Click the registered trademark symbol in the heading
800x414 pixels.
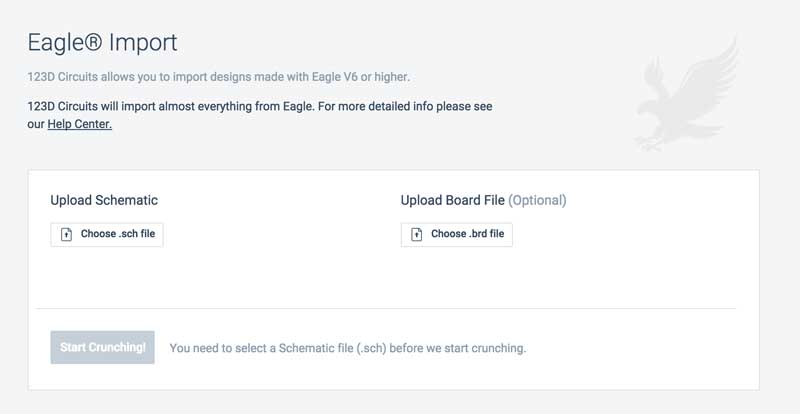91,42
